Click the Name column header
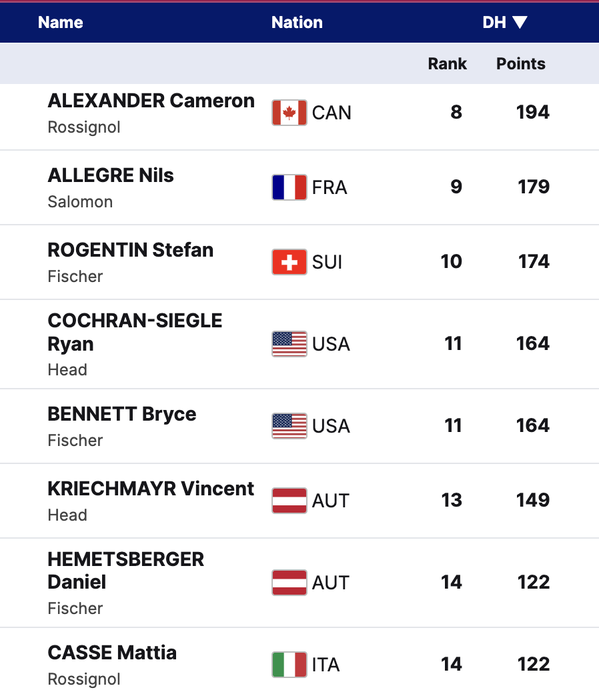Viewport: 599px width, 700px height. point(61,23)
